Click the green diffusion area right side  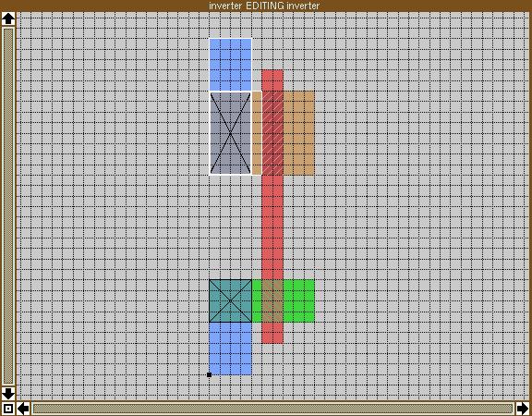pos(299,300)
